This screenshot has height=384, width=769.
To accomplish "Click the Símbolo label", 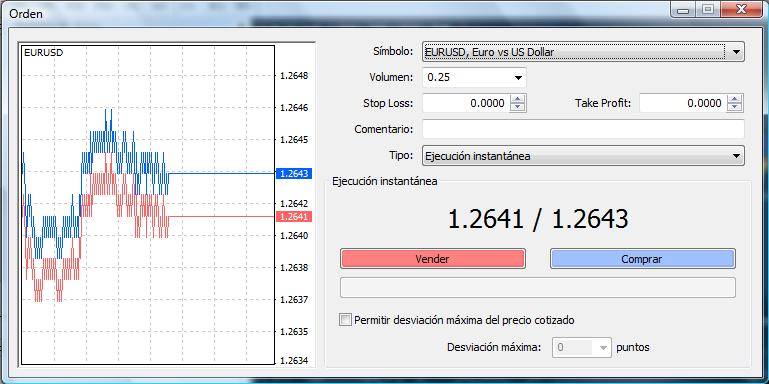I will pos(392,51).
